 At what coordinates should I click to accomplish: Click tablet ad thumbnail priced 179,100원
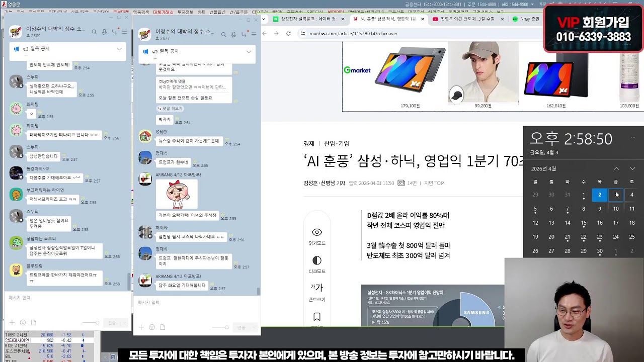pos(410,70)
